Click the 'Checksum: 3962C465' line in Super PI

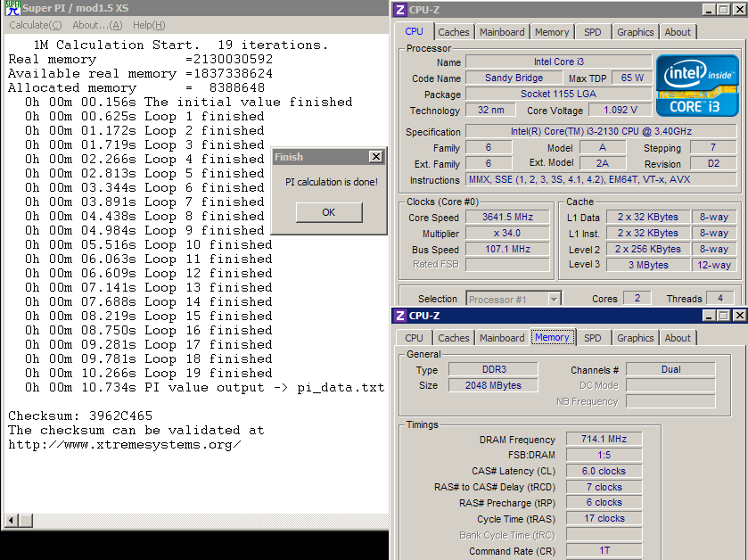(x=80, y=416)
